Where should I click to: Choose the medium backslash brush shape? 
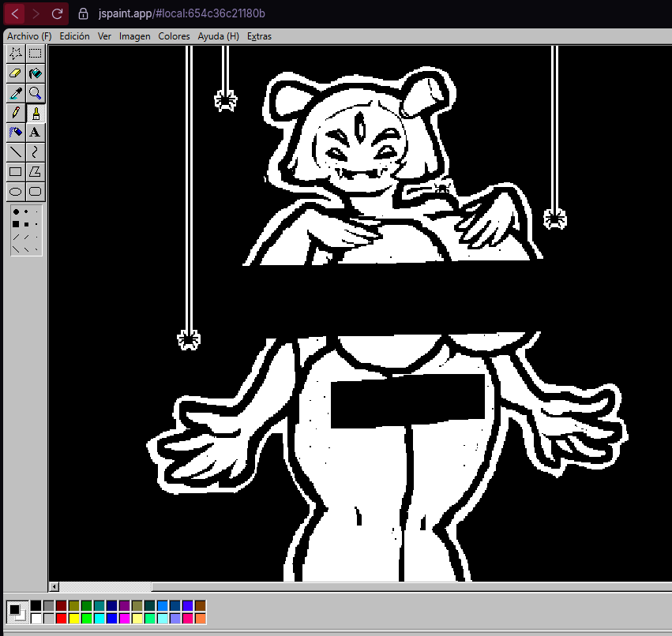pos(27,249)
